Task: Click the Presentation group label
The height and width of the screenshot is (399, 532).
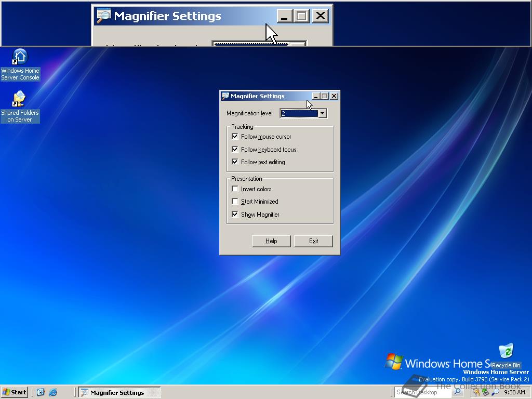Action: 247,179
